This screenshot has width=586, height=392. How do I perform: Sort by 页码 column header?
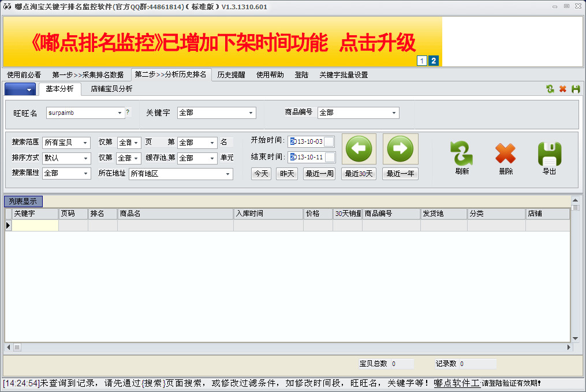[x=73, y=214]
